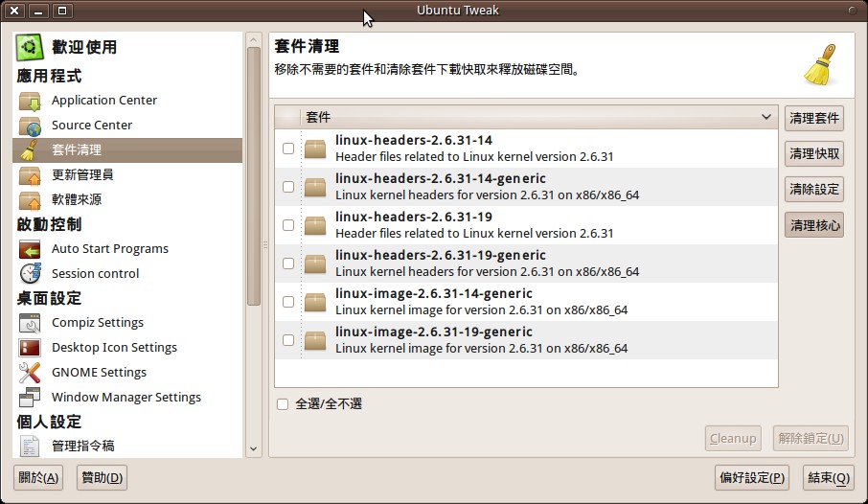This screenshot has width=868, height=504.
Task: Click the 管理指令稿 document icon
Action: click(x=30, y=447)
